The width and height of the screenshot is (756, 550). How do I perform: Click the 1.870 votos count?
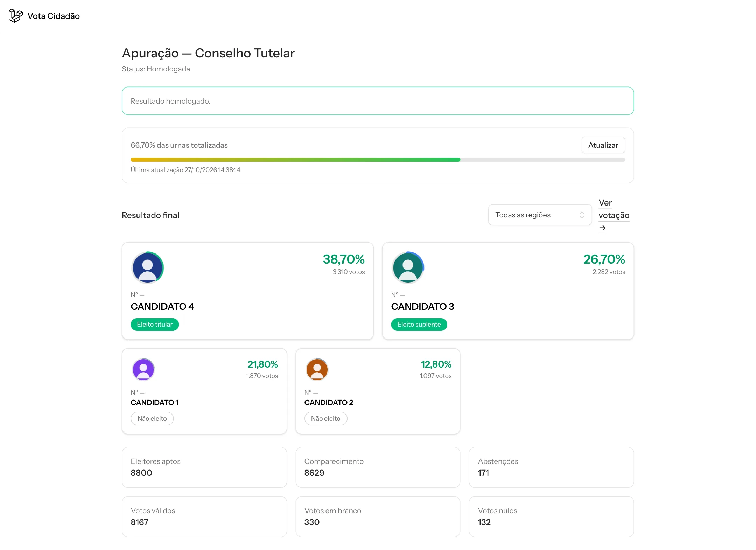pos(262,376)
